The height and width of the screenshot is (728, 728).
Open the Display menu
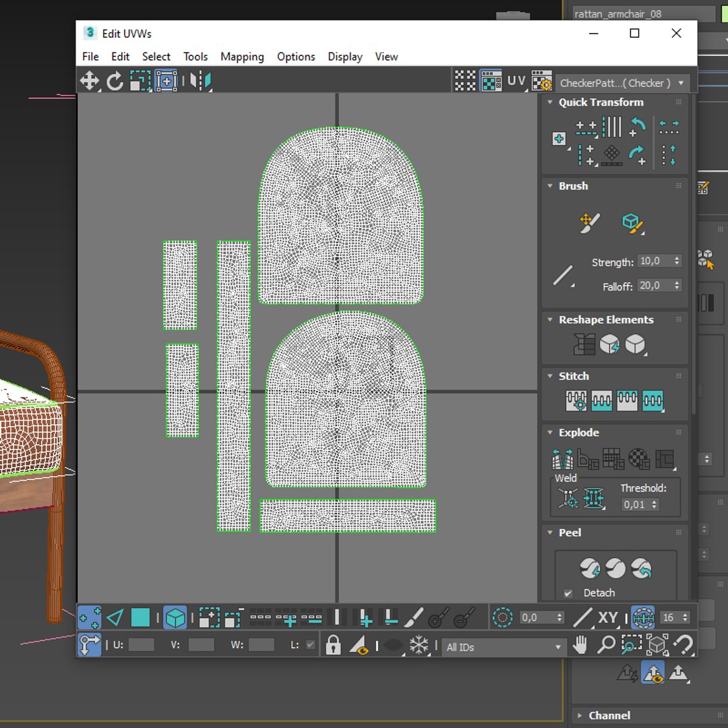click(345, 57)
